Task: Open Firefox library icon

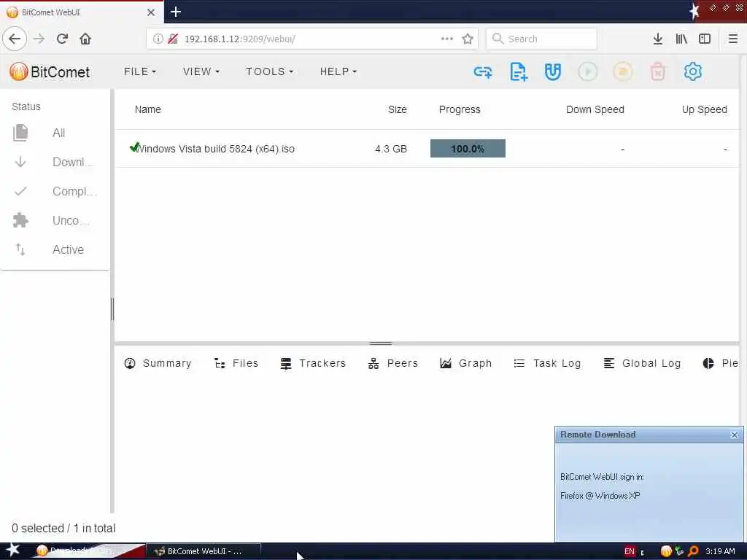Action: [x=681, y=39]
